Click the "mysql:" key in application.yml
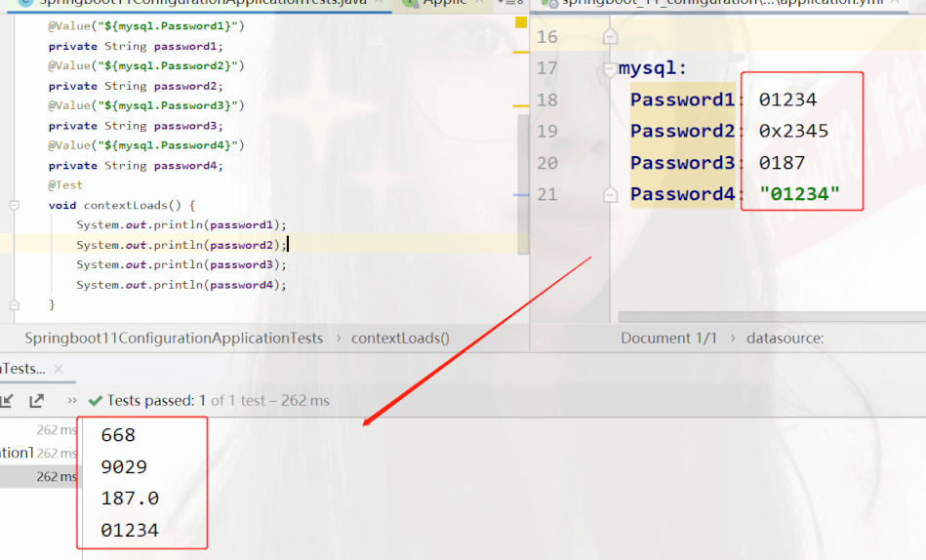926x560 pixels. coord(653,68)
